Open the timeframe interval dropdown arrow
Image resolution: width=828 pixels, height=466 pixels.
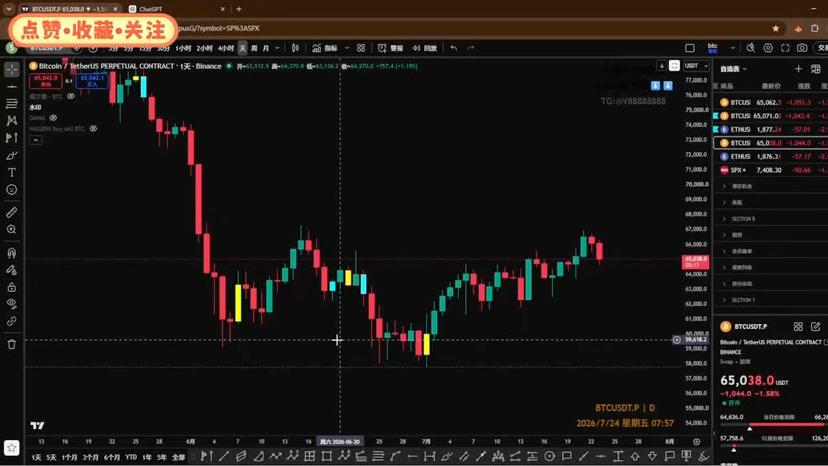click(277, 48)
